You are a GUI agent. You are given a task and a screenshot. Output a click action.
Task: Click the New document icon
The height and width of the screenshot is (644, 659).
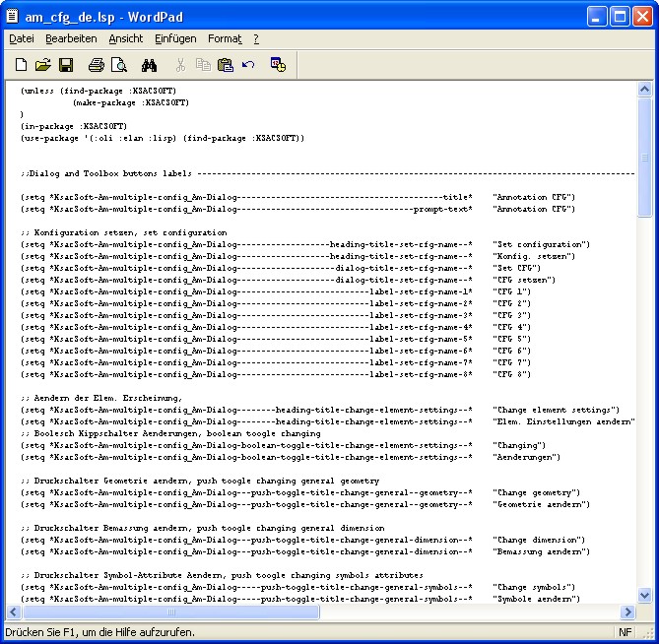pyautogui.click(x=21, y=65)
